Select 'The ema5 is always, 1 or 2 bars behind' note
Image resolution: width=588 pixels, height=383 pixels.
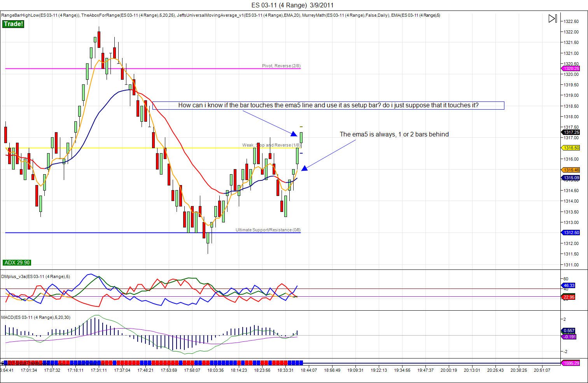pos(394,134)
